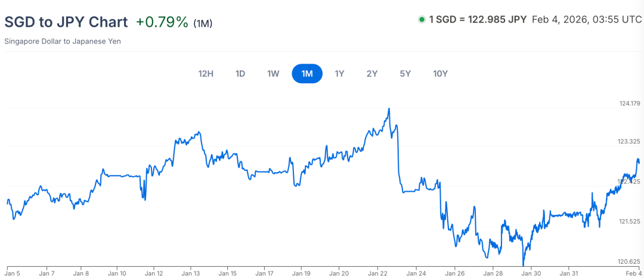Click the 1 SGD = 122.985 JPY rate
This screenshot has height=278, width=644.
[x=478, y=20]
